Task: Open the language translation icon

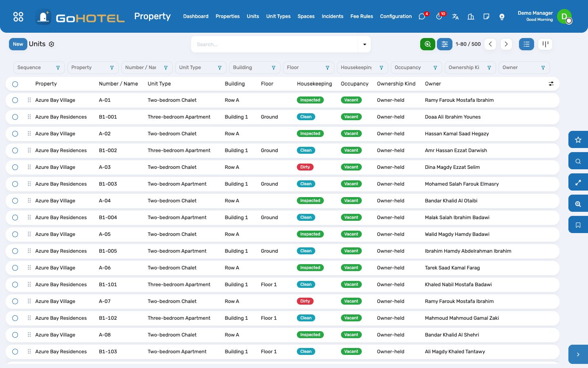Action: click(455, 16)
